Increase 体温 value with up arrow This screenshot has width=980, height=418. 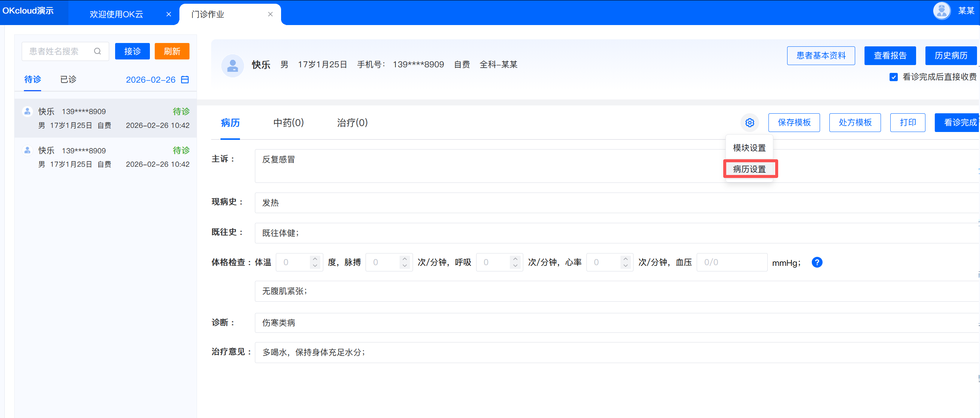(x=315, y=258)
